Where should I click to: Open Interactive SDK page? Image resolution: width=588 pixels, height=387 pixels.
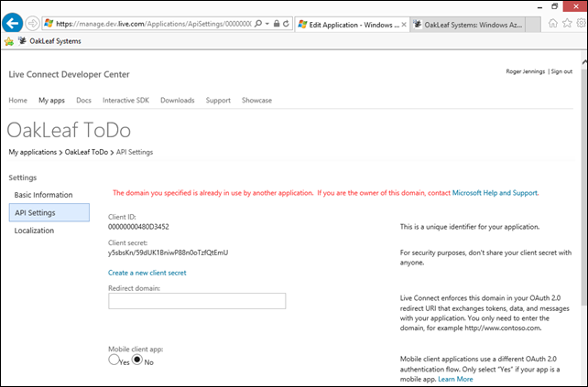[x=126, y=101]
